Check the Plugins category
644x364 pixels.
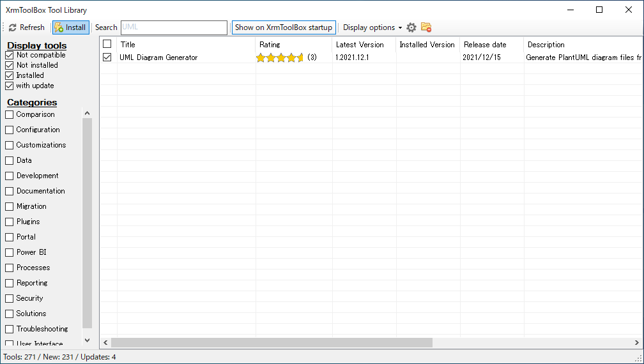coord(10,222)
